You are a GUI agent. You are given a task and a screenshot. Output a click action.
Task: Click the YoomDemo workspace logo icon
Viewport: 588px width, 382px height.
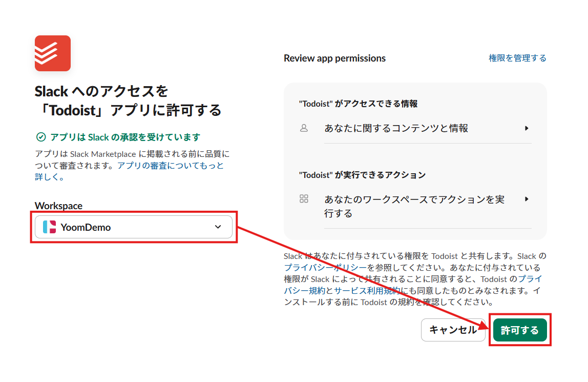pos(50,227)
